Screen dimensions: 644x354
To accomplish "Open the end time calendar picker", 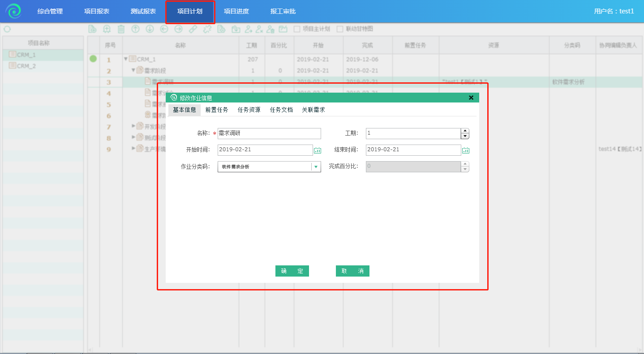I will tap(466, 150).
